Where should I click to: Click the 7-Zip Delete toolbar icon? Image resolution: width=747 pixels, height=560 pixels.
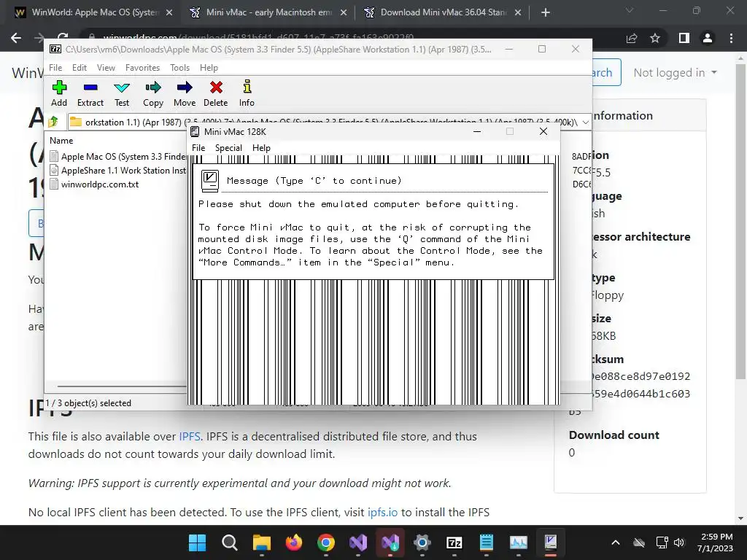[x=216, y=93]
